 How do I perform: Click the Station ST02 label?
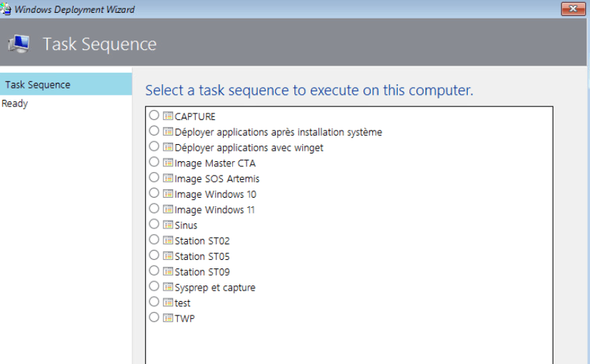(x=202, y=241)
